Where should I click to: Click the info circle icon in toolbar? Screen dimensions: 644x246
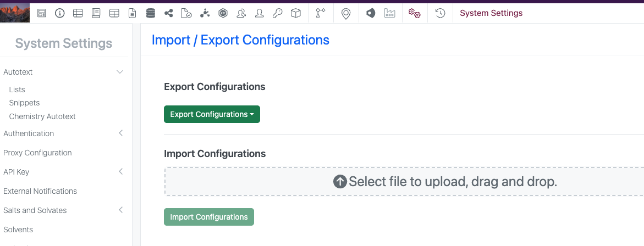point(60,13)
